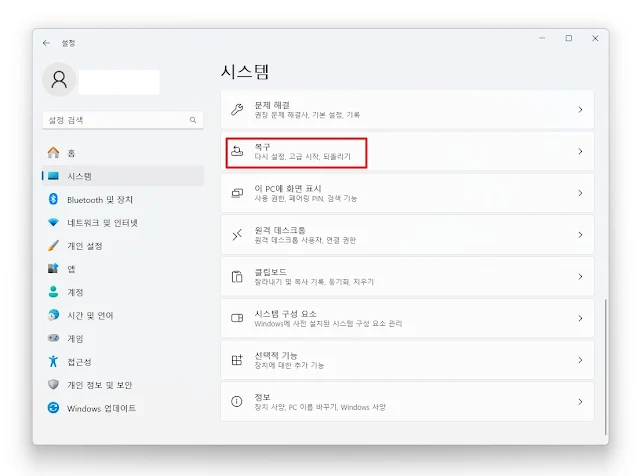The height and width of the screenshot is (476, 640).
Task: Open Windows 업데이트 page
Action: [123, 408]
